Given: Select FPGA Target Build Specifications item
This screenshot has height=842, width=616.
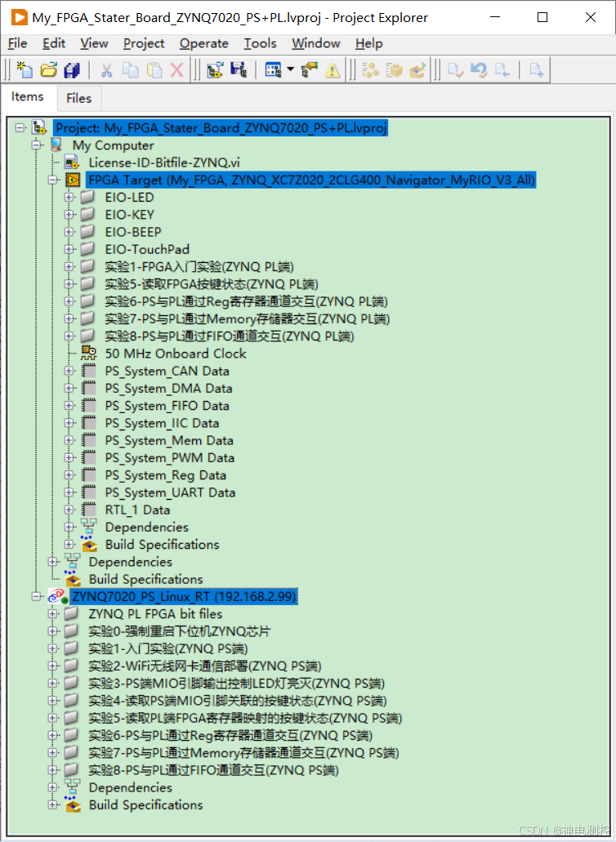Looking at the screenshot, I should point(163,545).
